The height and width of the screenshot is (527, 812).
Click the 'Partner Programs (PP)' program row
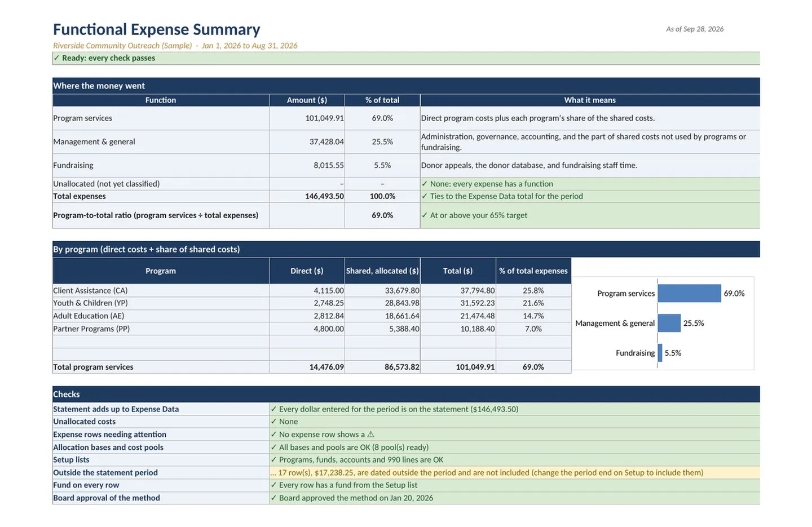(312, 329)
